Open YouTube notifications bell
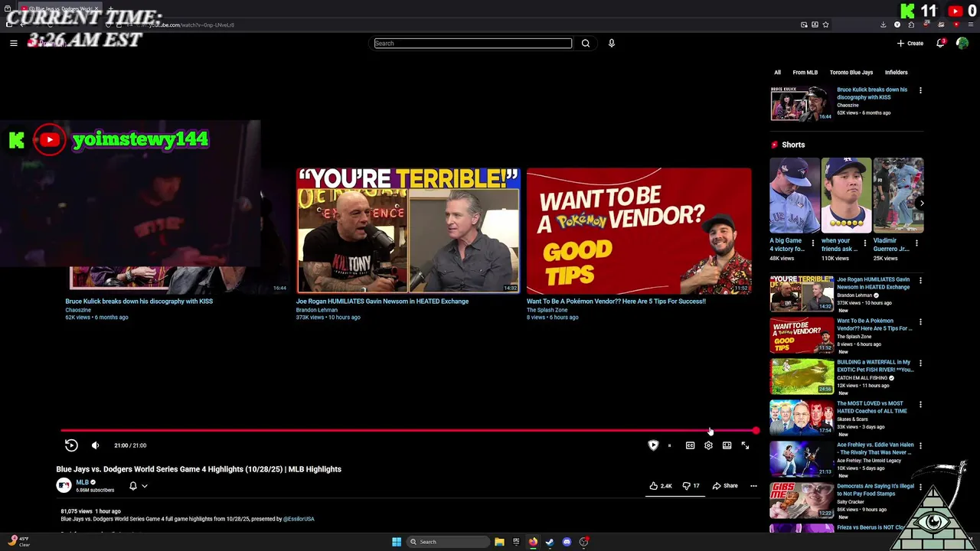The width and height of the screenshot is (980, 551). click(940, 43)
